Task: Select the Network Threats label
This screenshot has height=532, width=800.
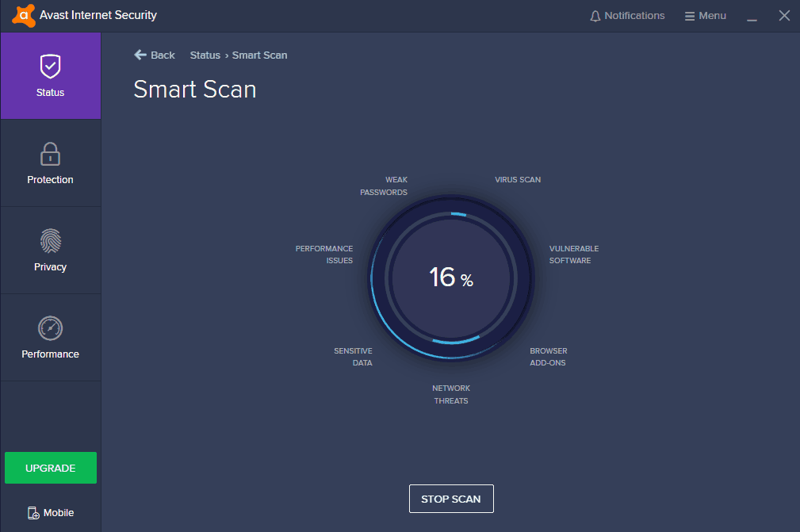Action: click(x=450, y=394)
